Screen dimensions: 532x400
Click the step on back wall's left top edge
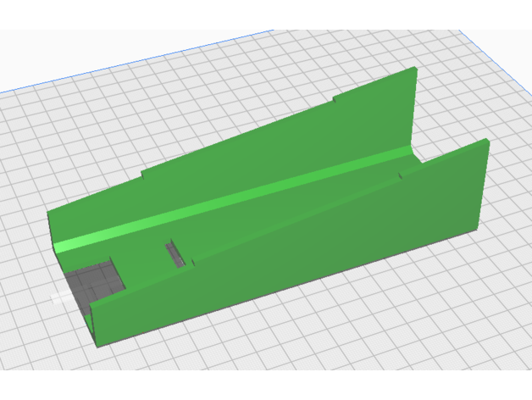(141, 177)
